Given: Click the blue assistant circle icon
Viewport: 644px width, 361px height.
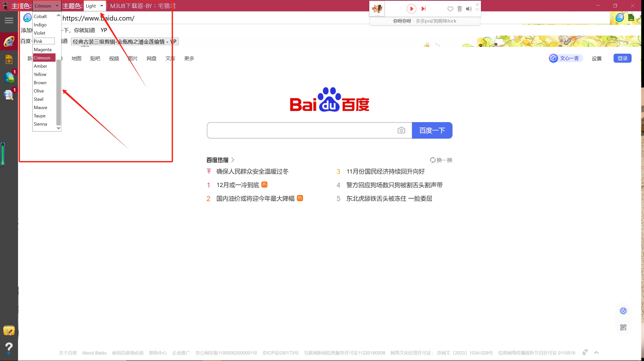Looking at the screenshot, I should point(623,311).
